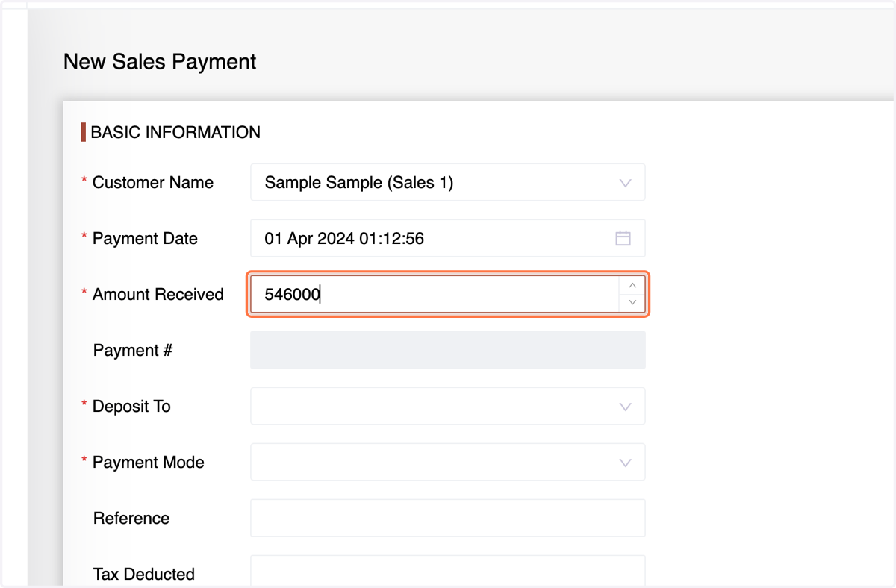Screen dimensions: 896x588
Task: Click the Payment Date field
Action: (448, 238)
